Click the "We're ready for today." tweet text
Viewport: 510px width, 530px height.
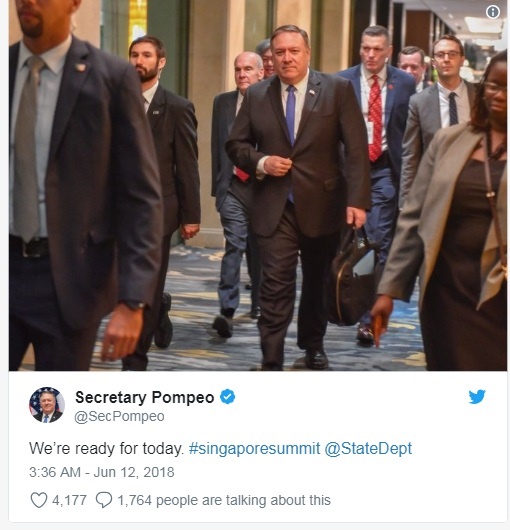(x=106, y=449)
